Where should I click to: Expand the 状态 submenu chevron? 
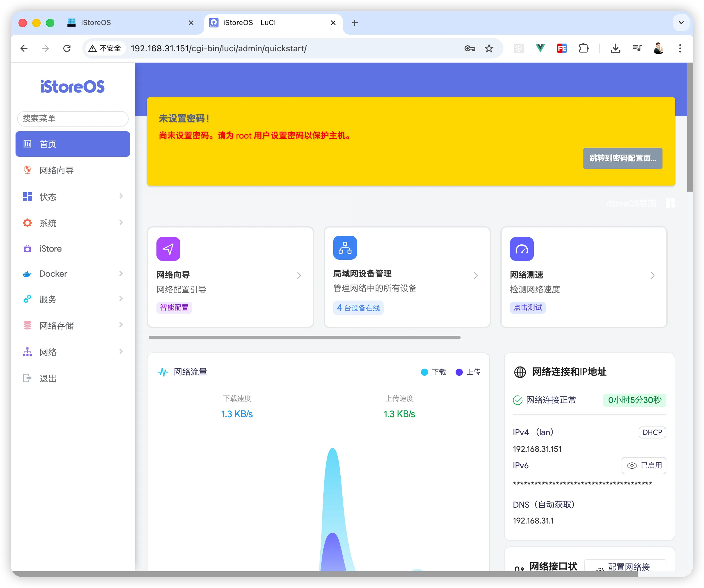(121, 196)
